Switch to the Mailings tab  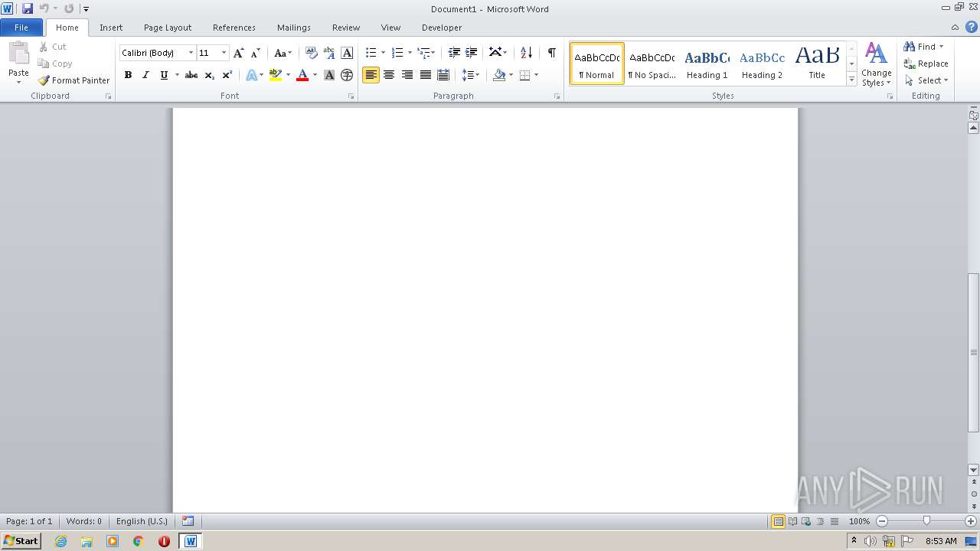click(x=294, y=28)
